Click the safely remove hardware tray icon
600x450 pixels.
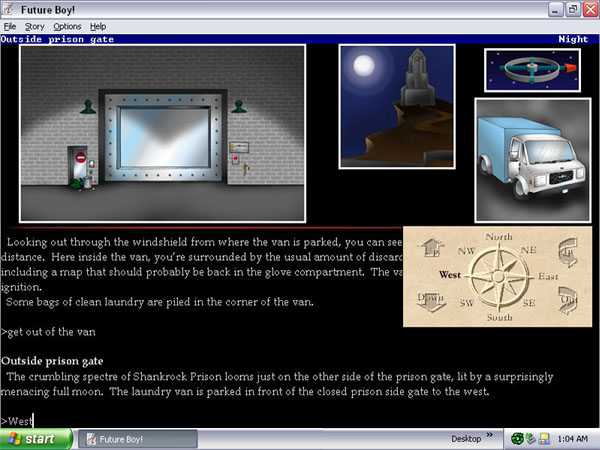(x=531, y=439)
